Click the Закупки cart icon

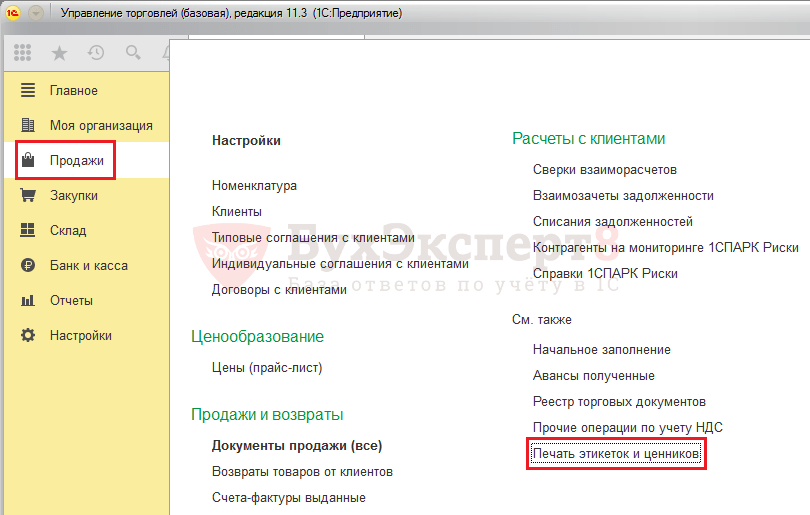pos(28,195)
